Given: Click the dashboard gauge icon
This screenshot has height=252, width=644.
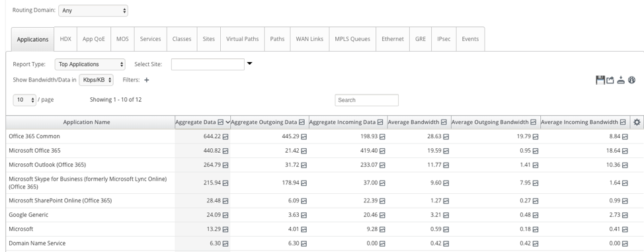Looking at the screenshot, I should [631, 80].
